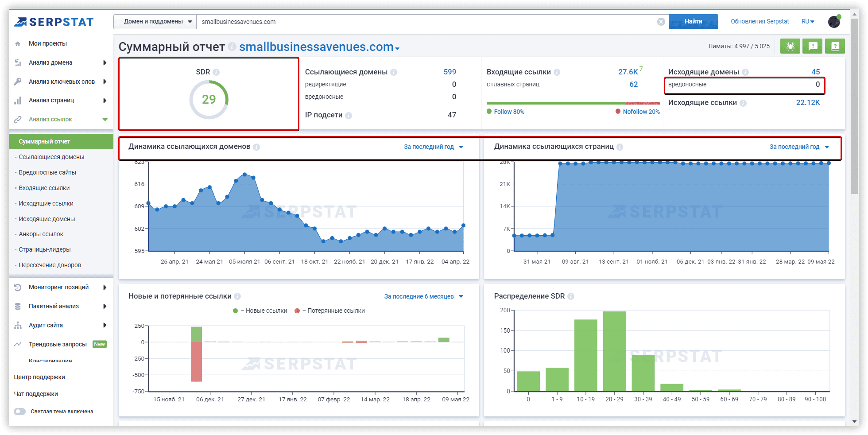Click the page vertical scrollbar thumb
This screenshot has width=868, height=435.
click(855, 106)
